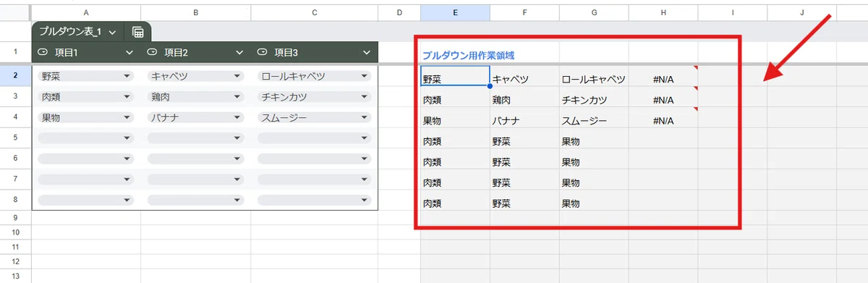The width and height of the screenshot is (868, 283).
Task: Select row 5 header
Action: click(x=16, y=138)
